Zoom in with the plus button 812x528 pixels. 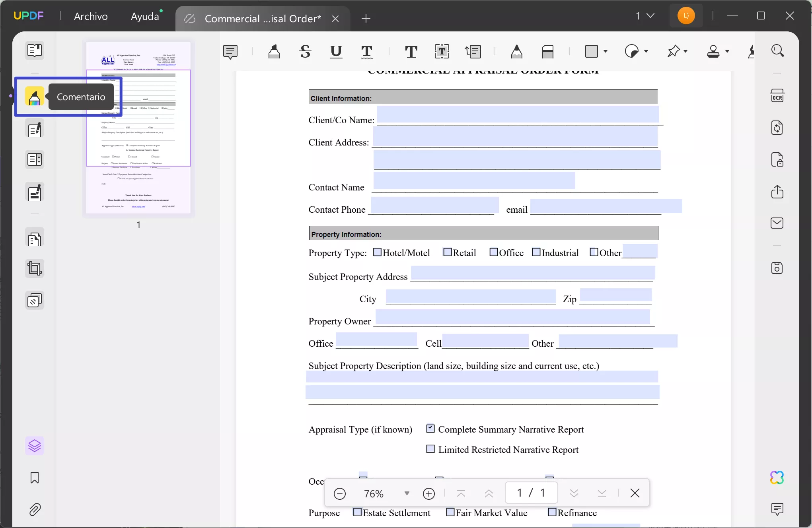[429, 493]
